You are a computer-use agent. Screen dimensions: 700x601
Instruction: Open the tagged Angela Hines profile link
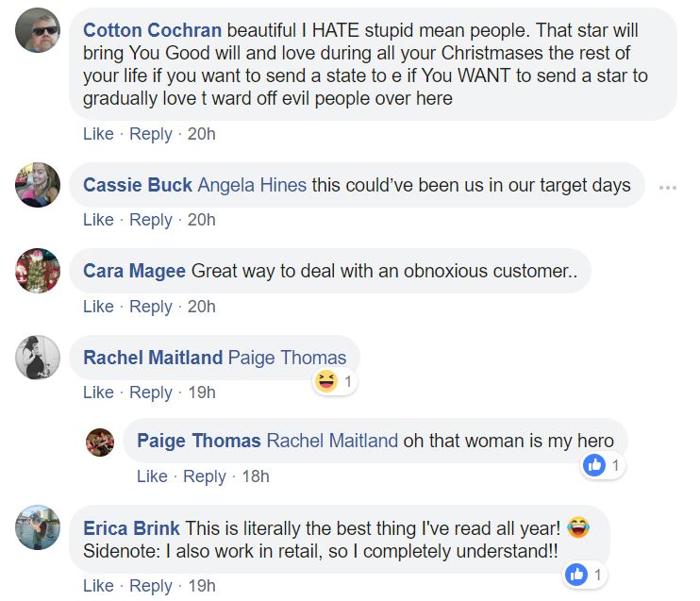tap(252, 185)
